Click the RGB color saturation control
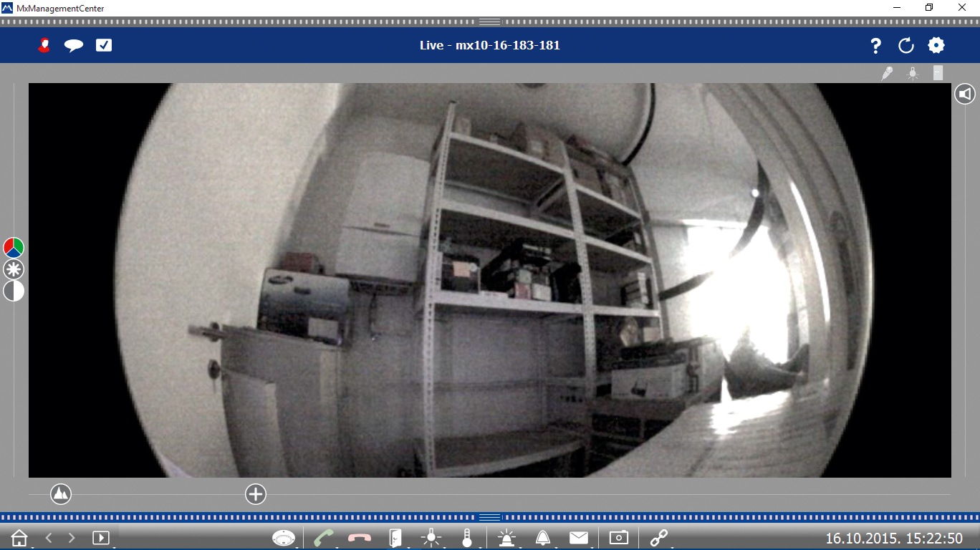 (x=14, y=248)
